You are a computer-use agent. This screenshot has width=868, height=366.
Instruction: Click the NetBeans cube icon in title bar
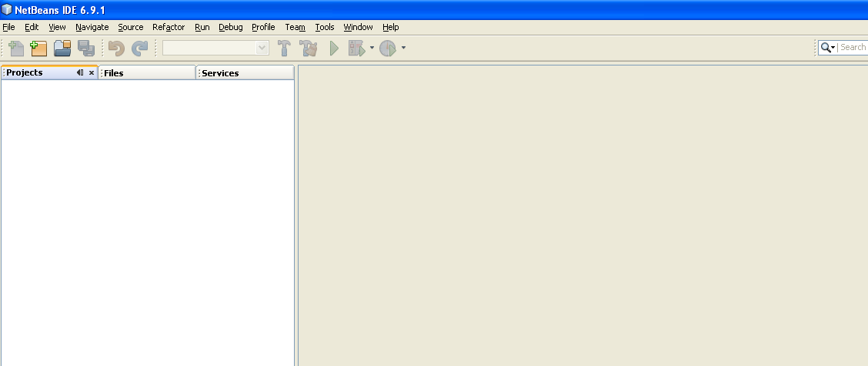[7, 9]
